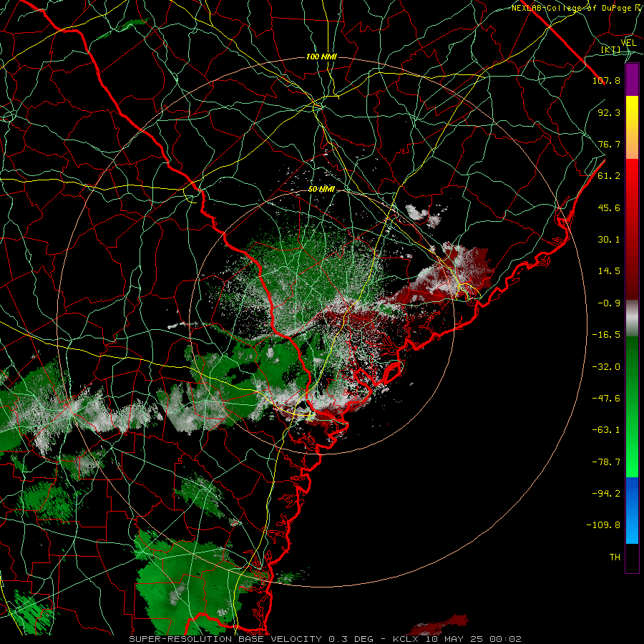Click the -47.6 velocity scale value
Viewport: 644px width, 644px height.
(x=606, y=399)
